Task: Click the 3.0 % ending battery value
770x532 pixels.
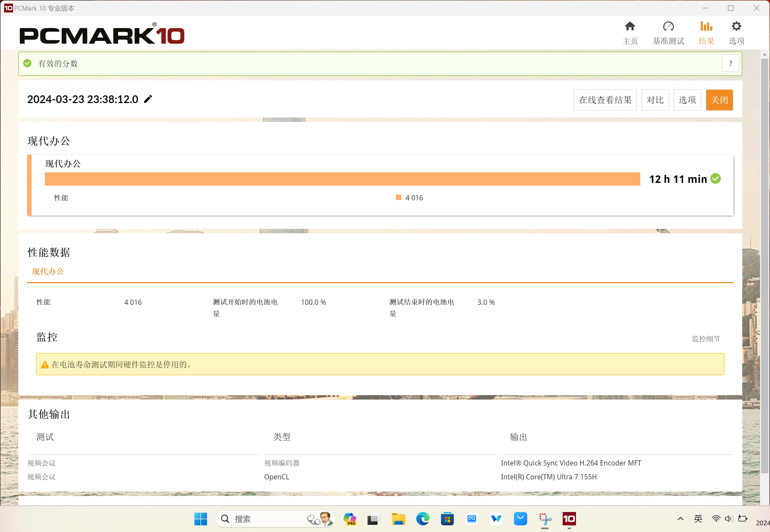Action: click(x=486, y=302)
